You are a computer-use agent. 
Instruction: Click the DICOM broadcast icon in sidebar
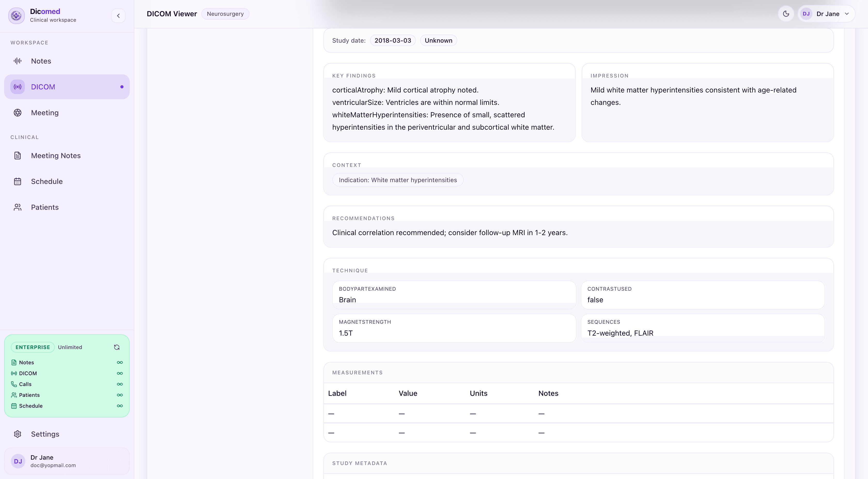click(x=18, y=87)
